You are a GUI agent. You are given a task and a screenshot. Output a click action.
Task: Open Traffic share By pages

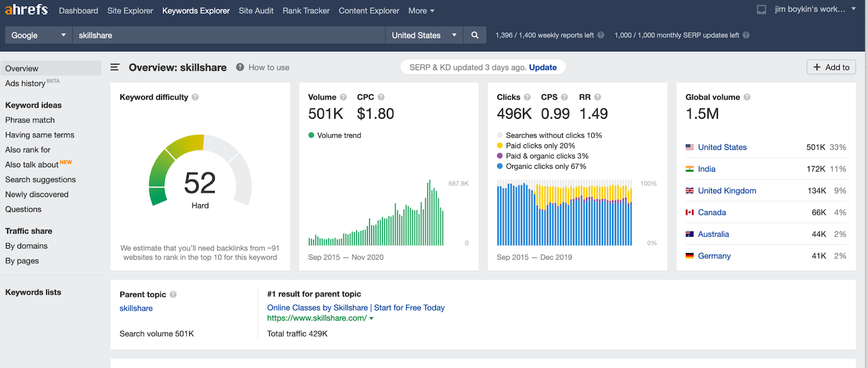point(22,261)
